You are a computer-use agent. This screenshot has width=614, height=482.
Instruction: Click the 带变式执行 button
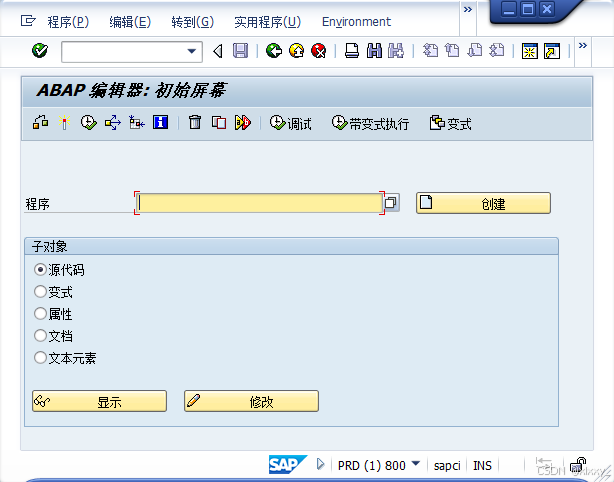(370, 123)
